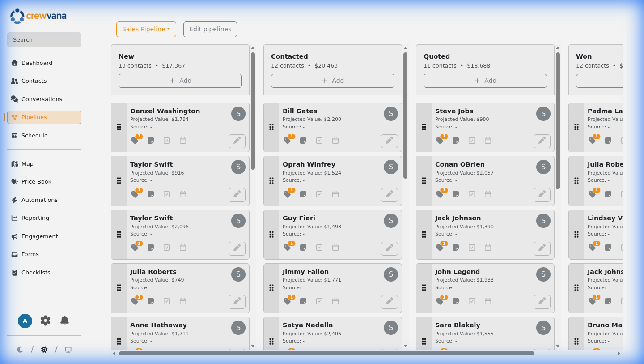Click calendar icon on Steve Jobs card
The width and height of the screenshot is (644, 364).
tap(488, 141)
